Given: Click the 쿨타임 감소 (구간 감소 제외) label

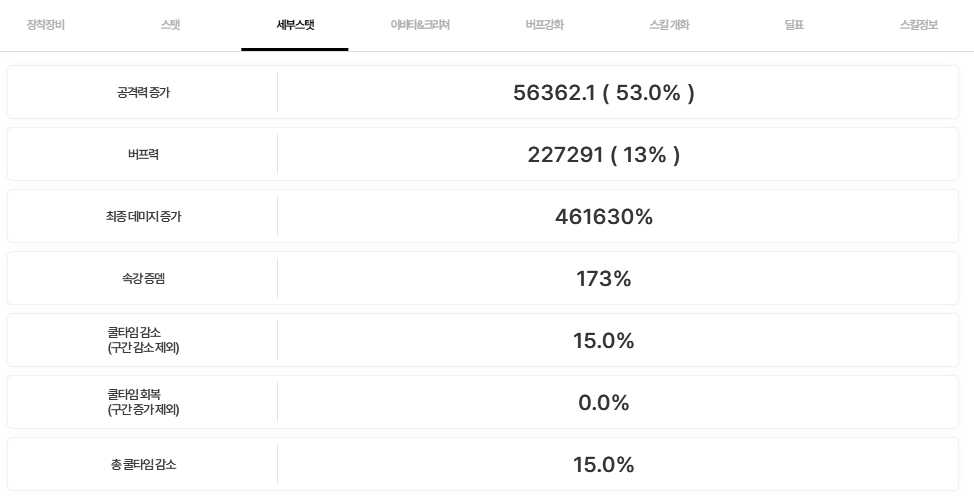Looking at the screenshot, I should coord(143,340).
